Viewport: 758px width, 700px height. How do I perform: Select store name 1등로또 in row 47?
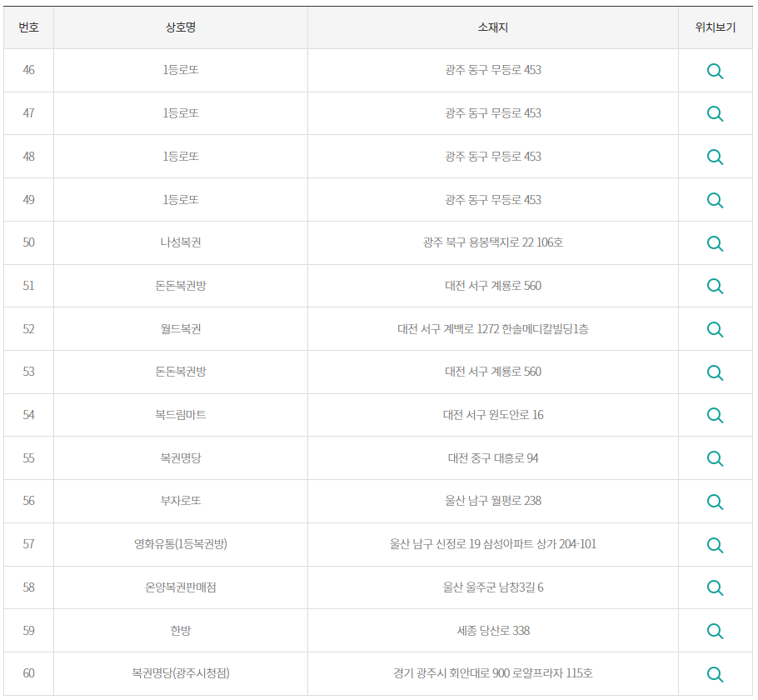[180, 113]
